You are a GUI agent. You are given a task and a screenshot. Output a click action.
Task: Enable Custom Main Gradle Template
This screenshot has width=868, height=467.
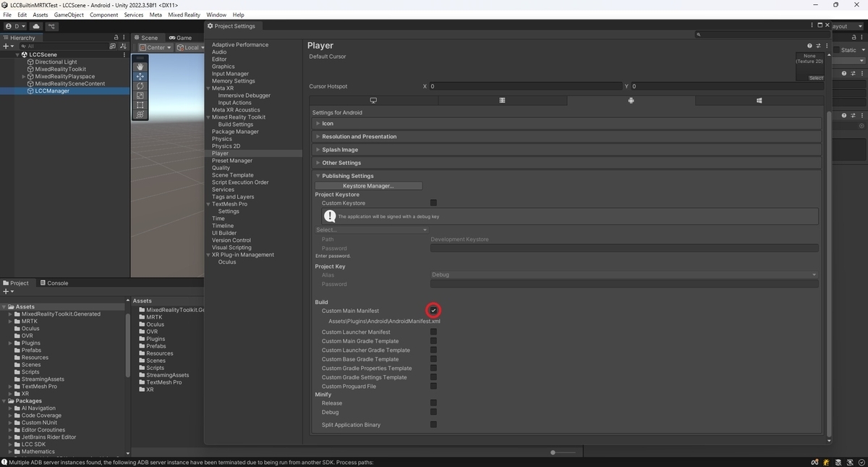point(433,341)
